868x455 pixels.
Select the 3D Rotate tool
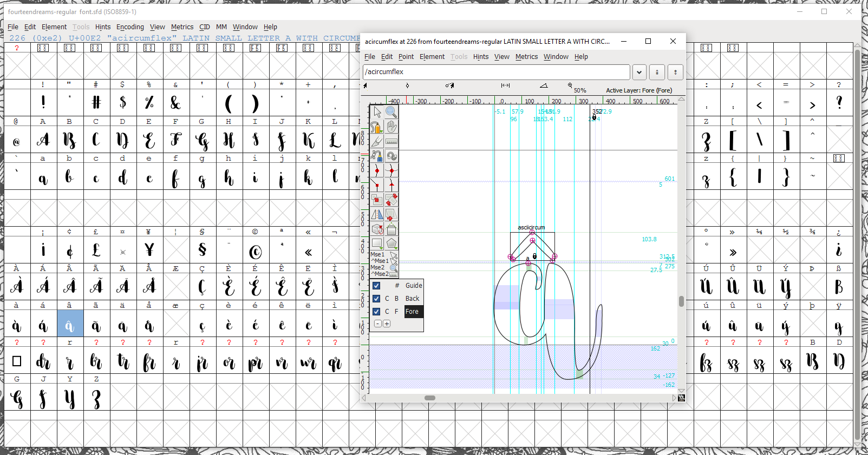point(377,229)
